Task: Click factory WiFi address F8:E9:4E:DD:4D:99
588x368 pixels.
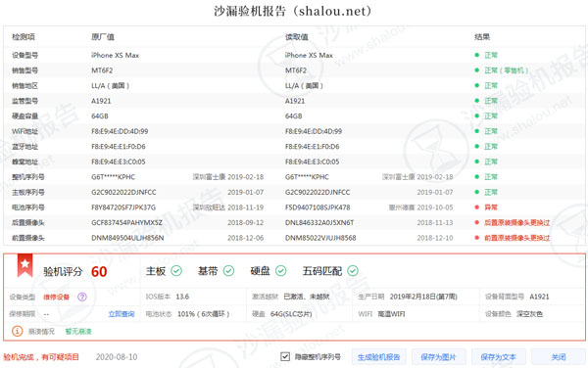Action: tap(120, 131)
